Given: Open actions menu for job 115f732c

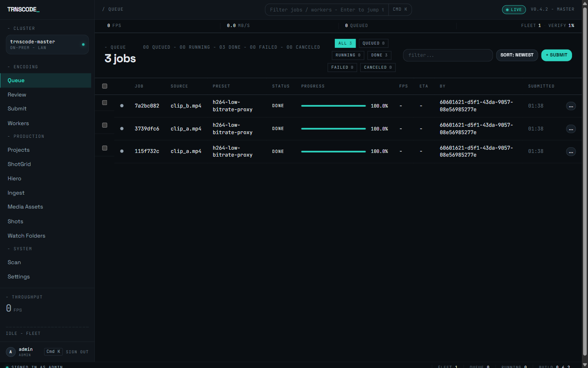Looking at the screenshot, I should [571, 152].
